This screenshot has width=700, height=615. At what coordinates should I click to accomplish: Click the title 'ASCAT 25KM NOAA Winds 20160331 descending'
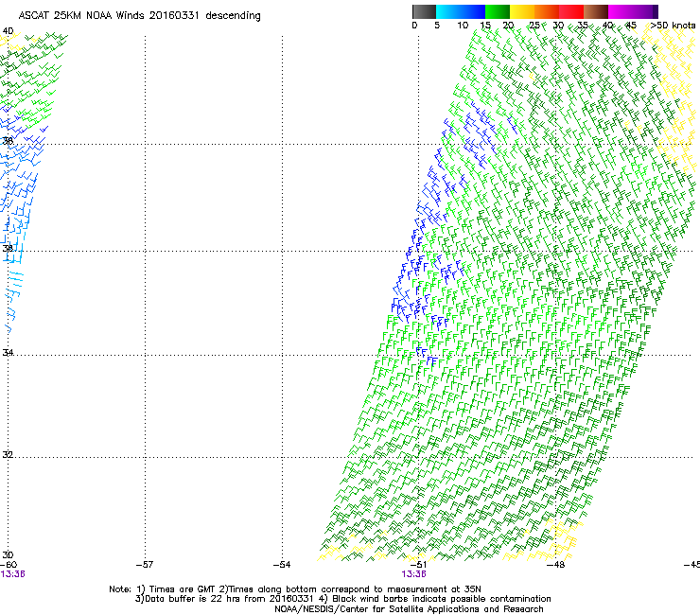point(139,16)
